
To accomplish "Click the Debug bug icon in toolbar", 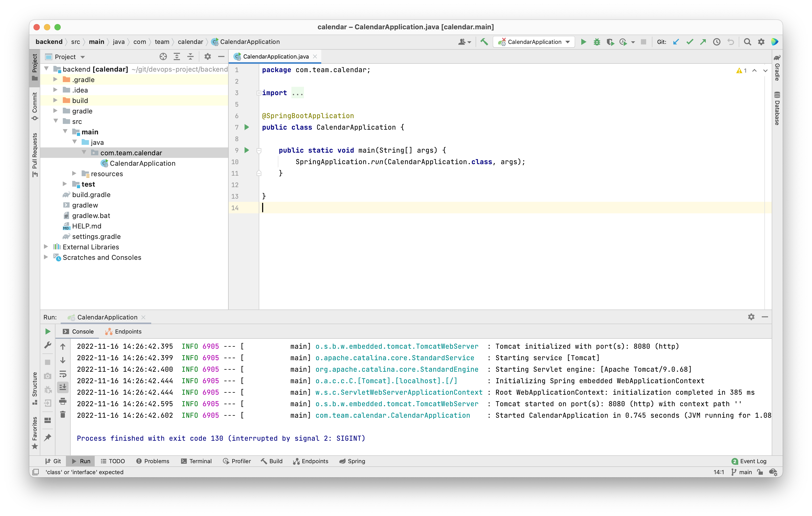I will 597,42.
